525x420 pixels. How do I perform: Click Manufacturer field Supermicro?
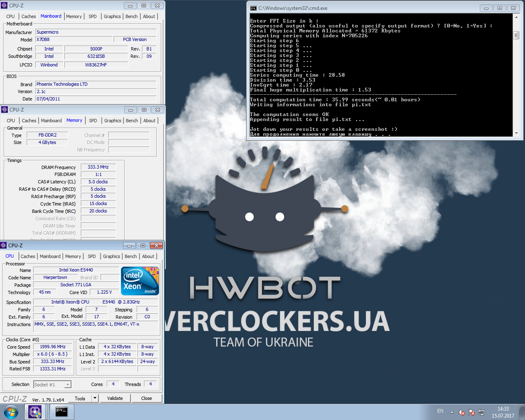pos(96,32)
